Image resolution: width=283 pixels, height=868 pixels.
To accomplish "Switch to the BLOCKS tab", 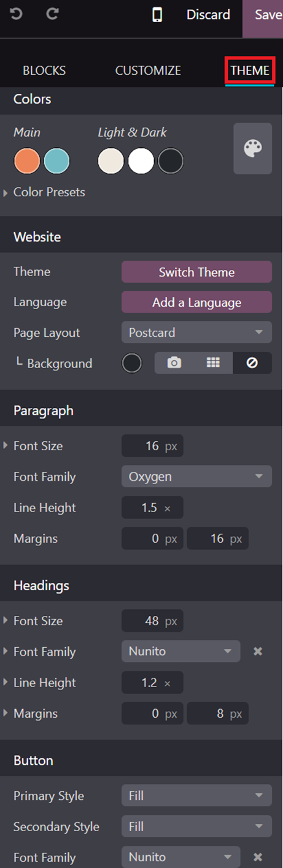I will point(44,71).
